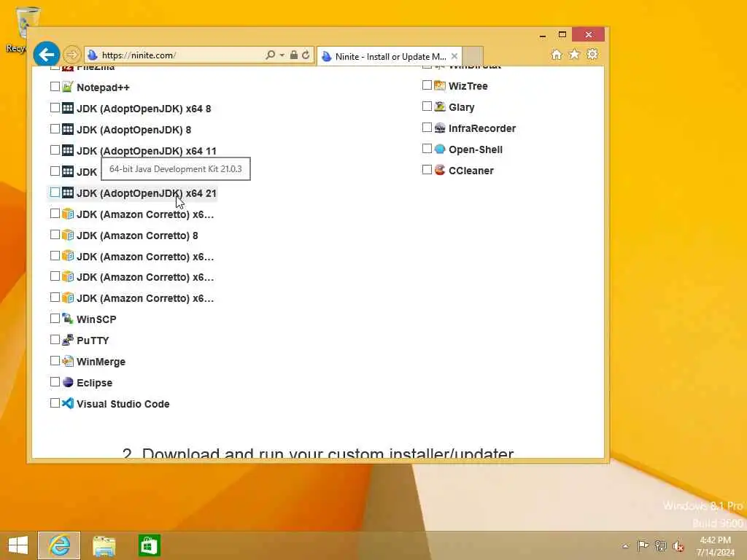Viewport: 747px width, 560px height.
Task: Click the Visual Studio Code label
Action: [123, 404]
